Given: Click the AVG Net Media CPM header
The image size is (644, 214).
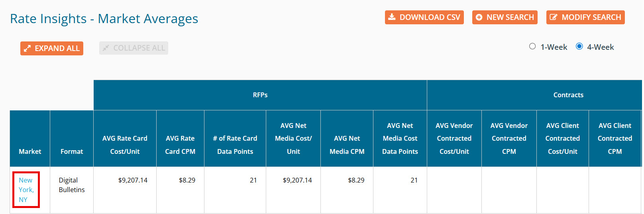Looking at the screenshot, I should (x=347, y=145).
